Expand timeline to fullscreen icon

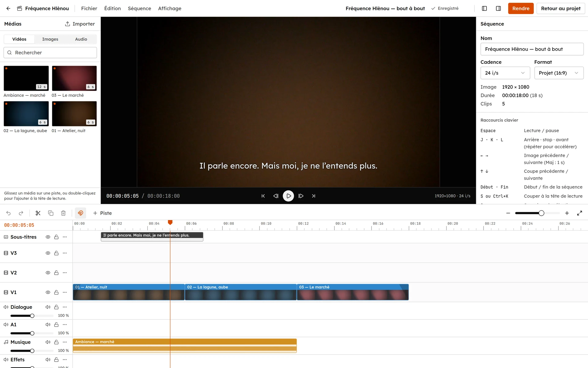coord(579,213)
